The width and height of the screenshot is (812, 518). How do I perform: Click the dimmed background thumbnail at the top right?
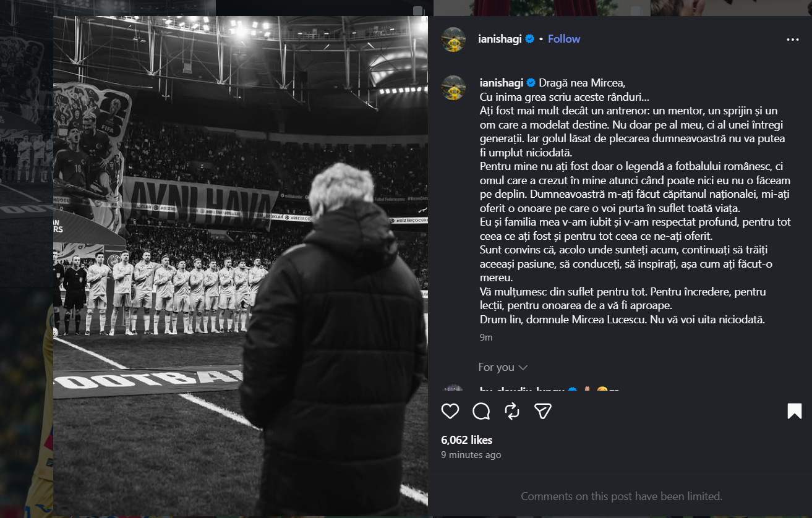pyautogui.click(x=730, y=7)
